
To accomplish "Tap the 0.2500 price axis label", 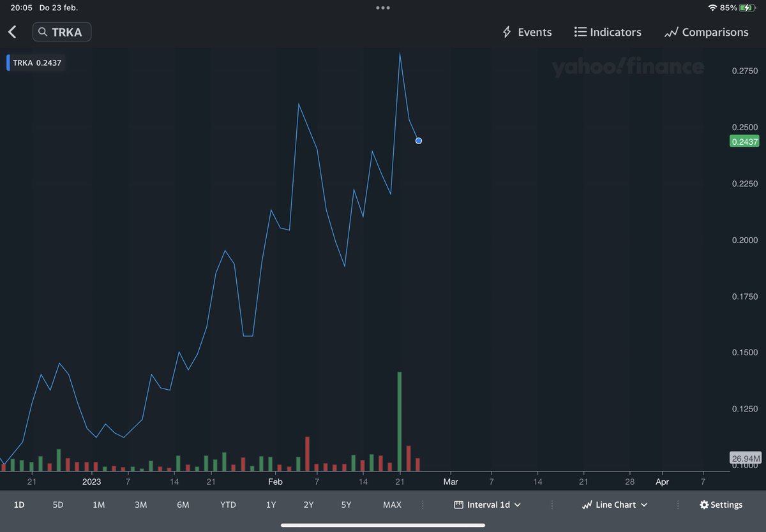I will pos(745,128).
